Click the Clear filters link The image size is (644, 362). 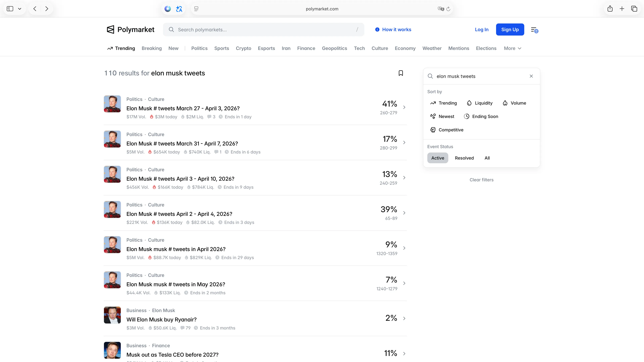click(481, 180)
